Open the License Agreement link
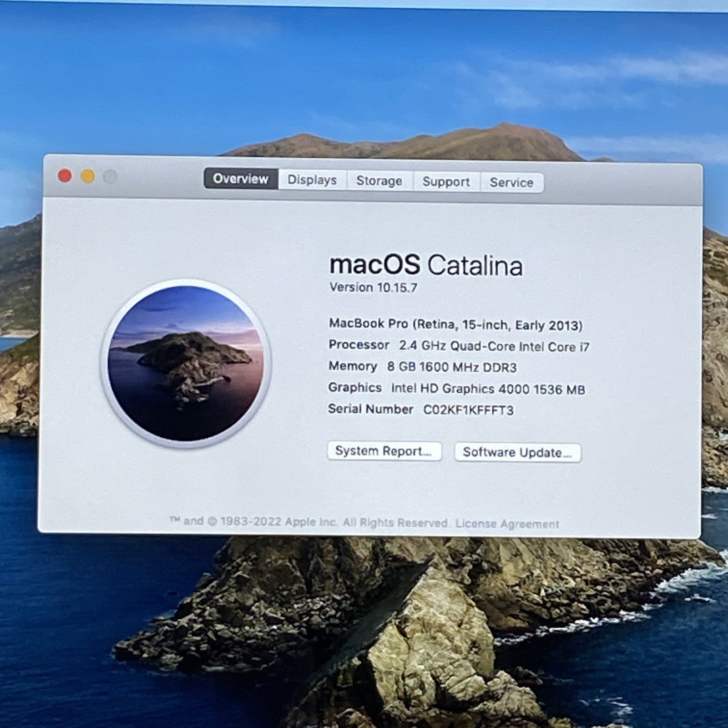Viewport: 728px width, 728px height. 507,524
